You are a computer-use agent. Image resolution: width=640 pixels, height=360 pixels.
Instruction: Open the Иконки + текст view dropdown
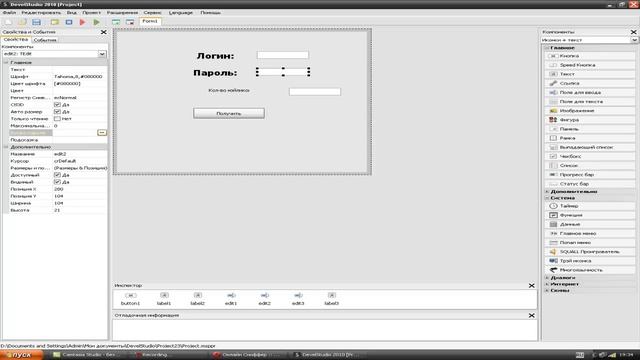click(x=634, y=40)
